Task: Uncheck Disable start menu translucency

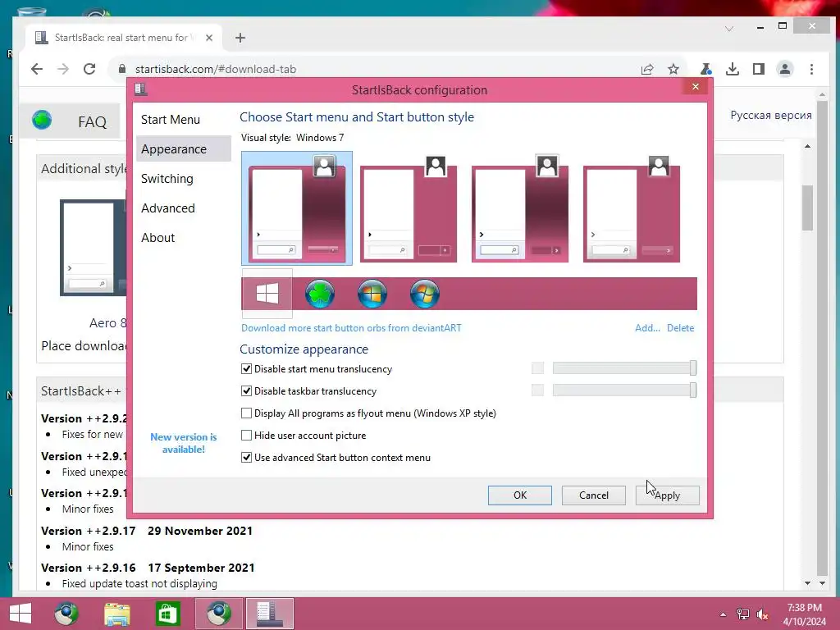Action: coord(246,368)
